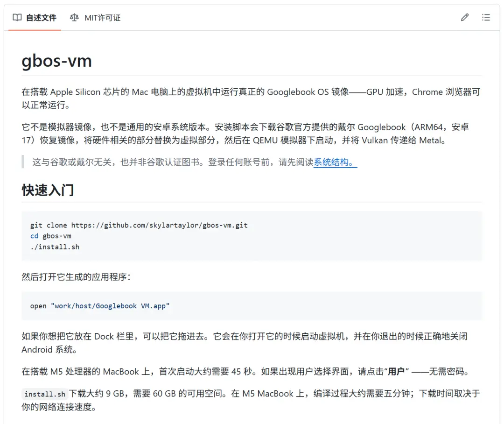Click the gbos-vm main heading
This screenshot has height=424, width=504.
(56, 61)
